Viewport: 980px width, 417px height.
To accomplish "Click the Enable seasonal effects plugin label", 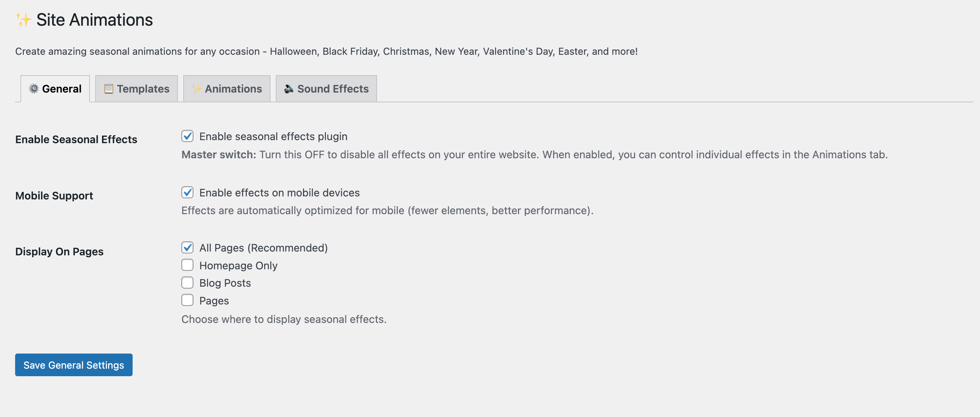I will [273, 136].
